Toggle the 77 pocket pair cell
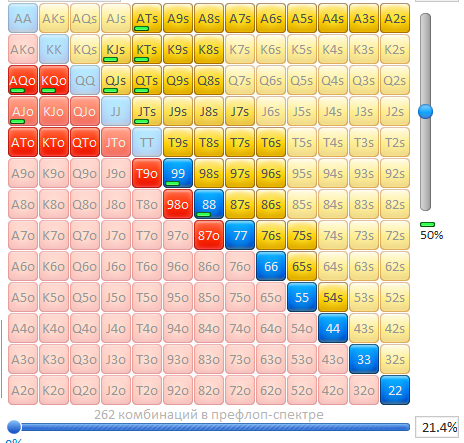This screenshot has height=443, width=464. 240,235
